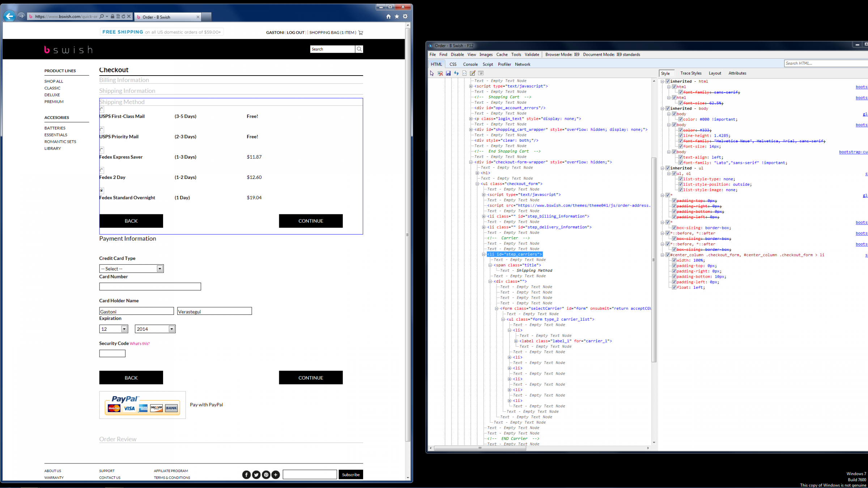Select USPS Priority Mail radio button

pos(102,129)
